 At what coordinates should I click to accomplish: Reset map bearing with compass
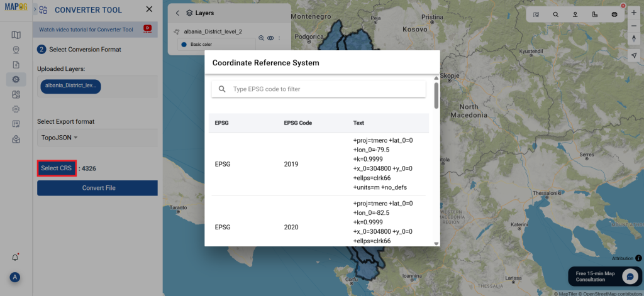634,38
